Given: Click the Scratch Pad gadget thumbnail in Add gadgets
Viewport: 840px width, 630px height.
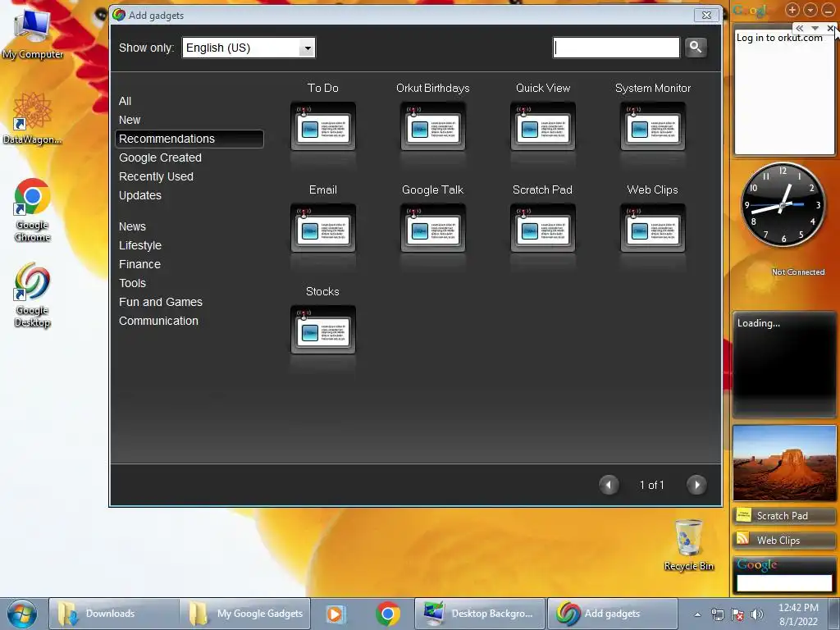Looking at the screenshot, I should pos(543,228).
